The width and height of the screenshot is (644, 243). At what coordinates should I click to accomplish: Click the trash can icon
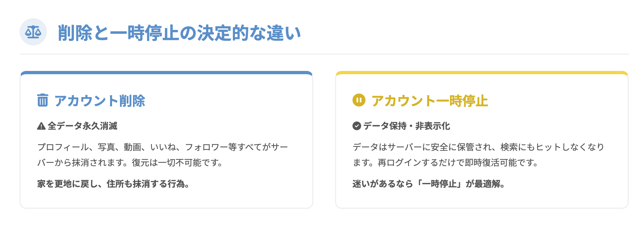coord(43,100)
